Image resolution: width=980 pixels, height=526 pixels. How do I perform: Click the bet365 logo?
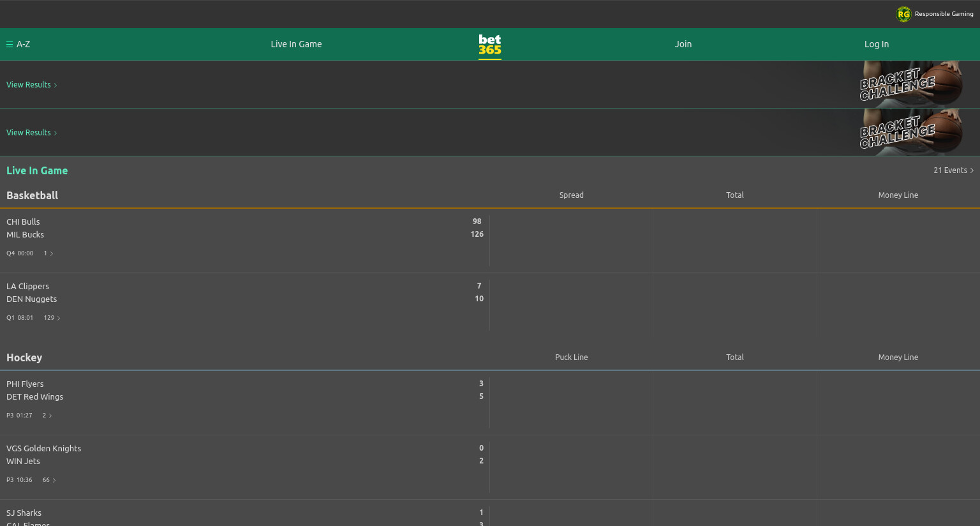[490, 45]
